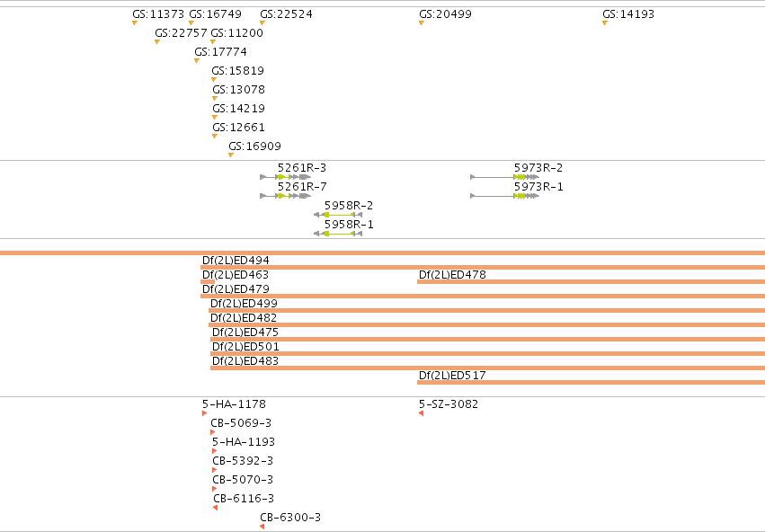
Task: Select the CB-5392-3 red marker
Action: click(214, 470)
